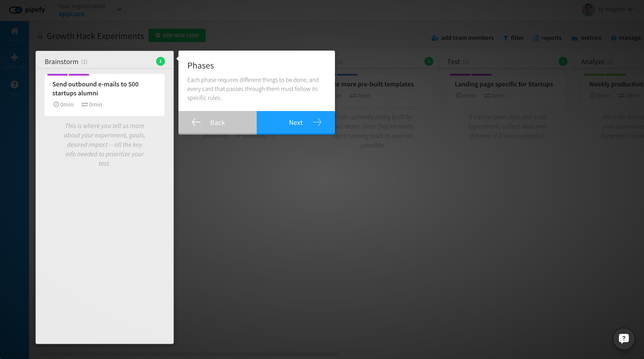Click the Test phase green count badge
Viewport: 644px width, 359px height.
tap(563, 61)
